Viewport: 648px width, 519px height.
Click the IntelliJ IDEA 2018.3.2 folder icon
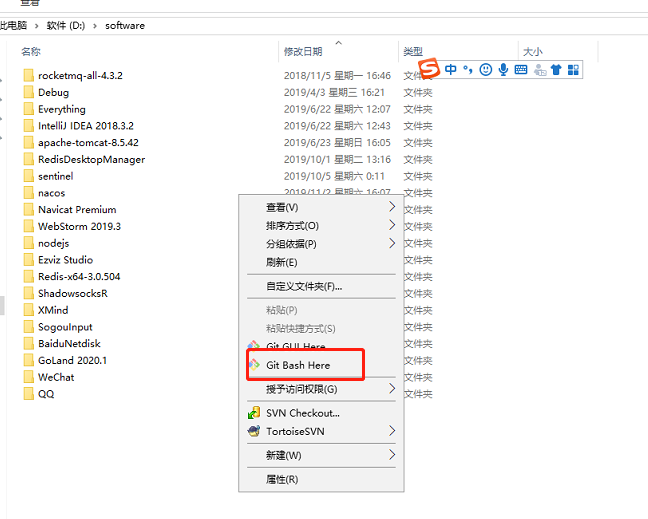click(29, 126)
